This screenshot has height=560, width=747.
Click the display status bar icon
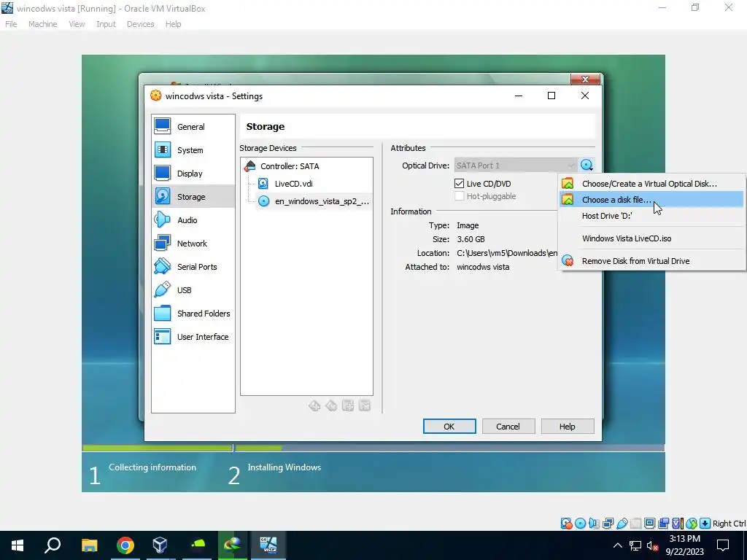coord(649,524)
